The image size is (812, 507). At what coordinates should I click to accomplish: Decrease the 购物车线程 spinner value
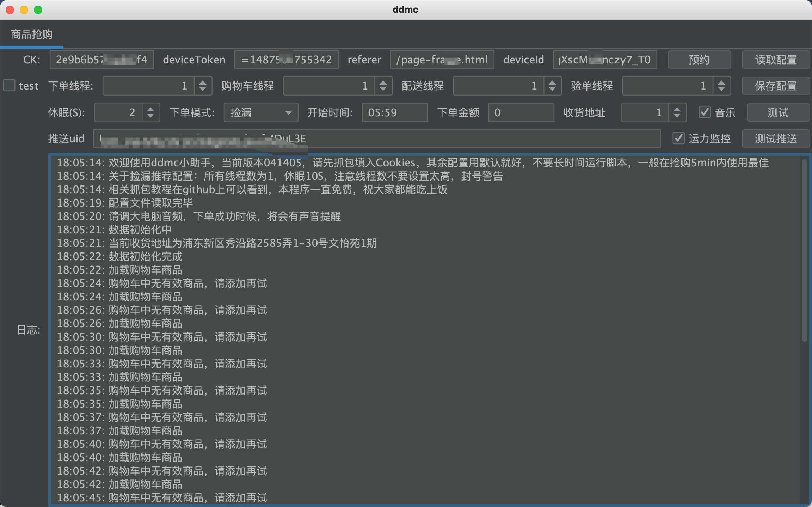click(383, 89)
